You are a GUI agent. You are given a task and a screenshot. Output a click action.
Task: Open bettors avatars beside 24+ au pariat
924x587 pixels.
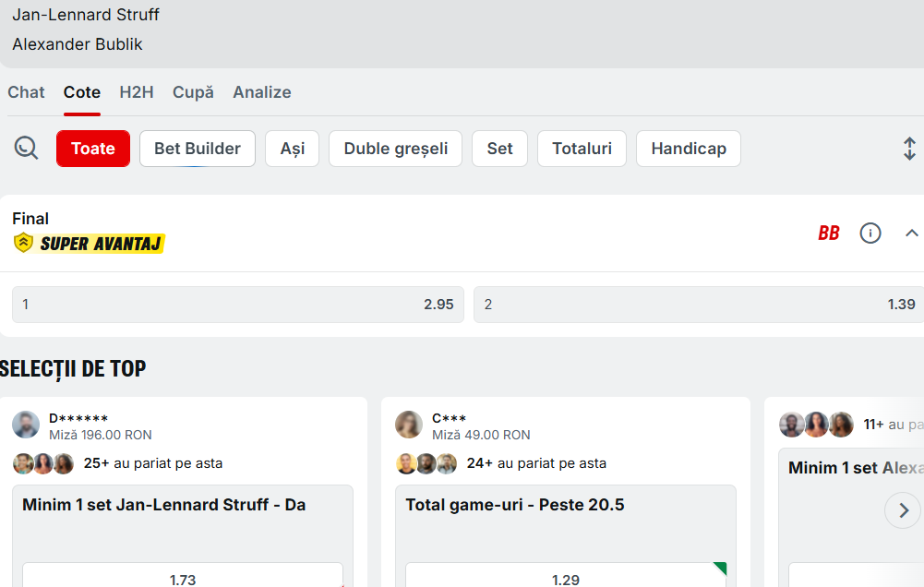(x=426, y=464)
